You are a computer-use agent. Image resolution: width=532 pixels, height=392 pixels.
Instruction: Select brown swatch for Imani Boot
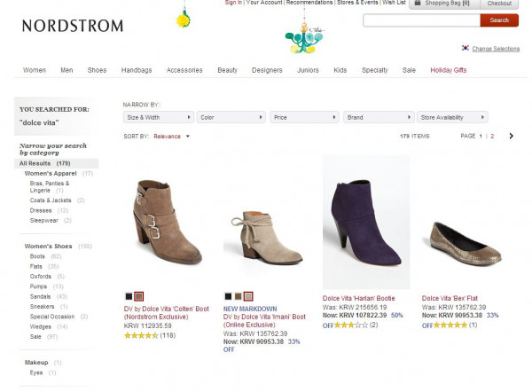point(239,296)
